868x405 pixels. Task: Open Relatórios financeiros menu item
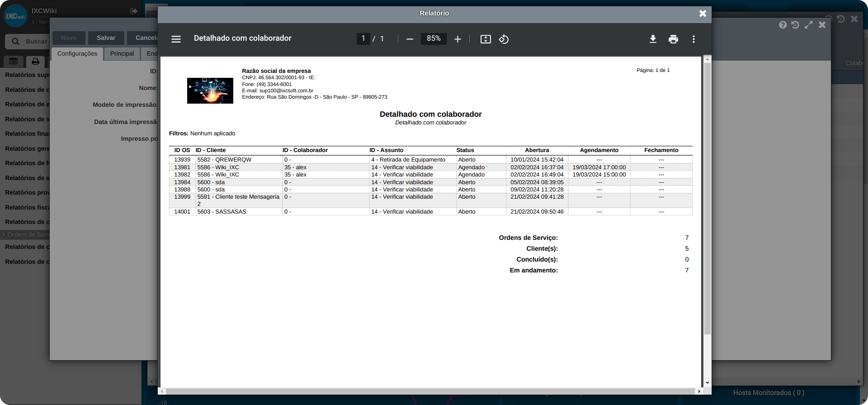(x=27, y=133)
